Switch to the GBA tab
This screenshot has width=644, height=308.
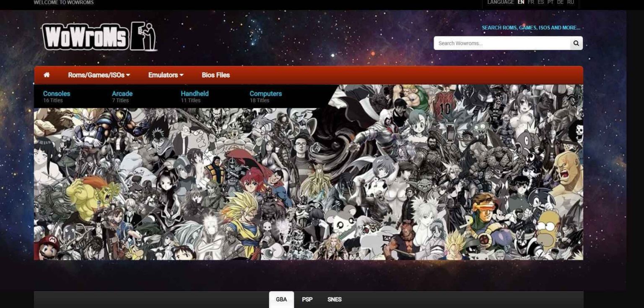281,300
